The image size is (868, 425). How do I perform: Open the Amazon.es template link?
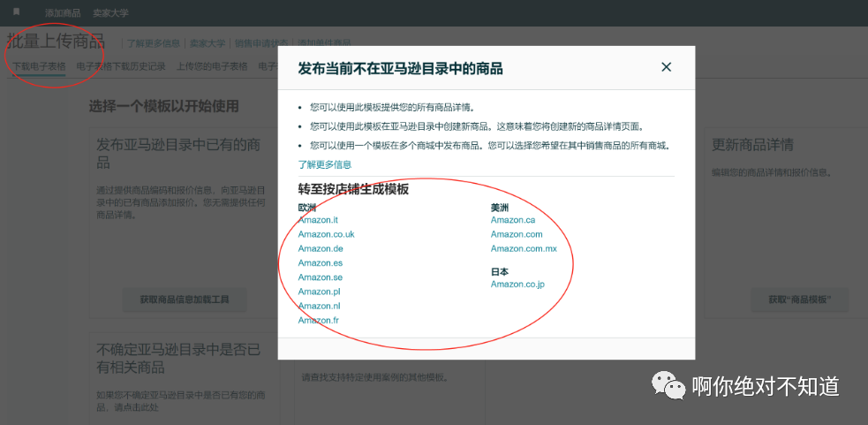320,263
